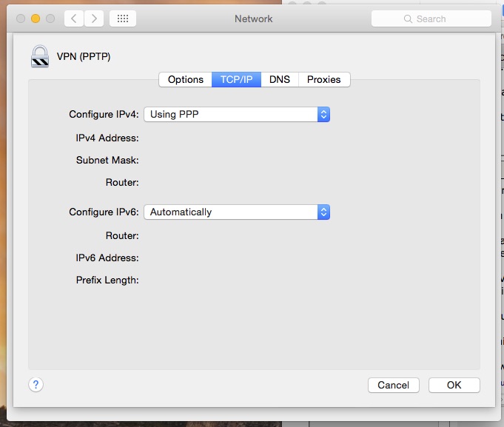Switch to the Proxies tab
The image size is (504, 427).
pyautogui.click(x=324, y=79)
